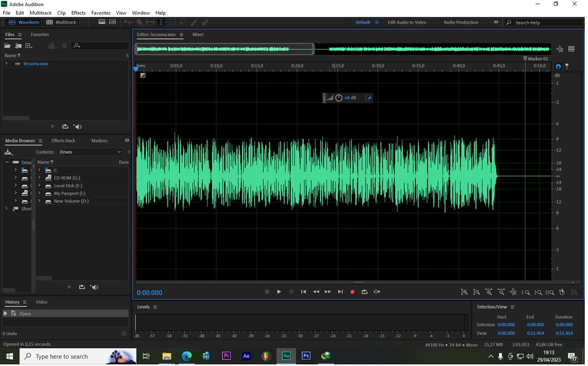The image size is (588, 366).
Task: Open Premiere Pro from the taskbar
Action: click(226, 356)
